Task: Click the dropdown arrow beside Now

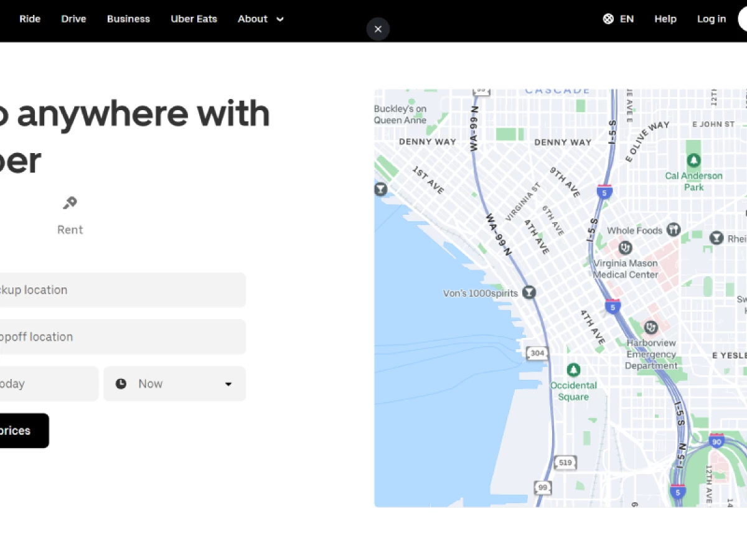Action: (x=228, y=384)
